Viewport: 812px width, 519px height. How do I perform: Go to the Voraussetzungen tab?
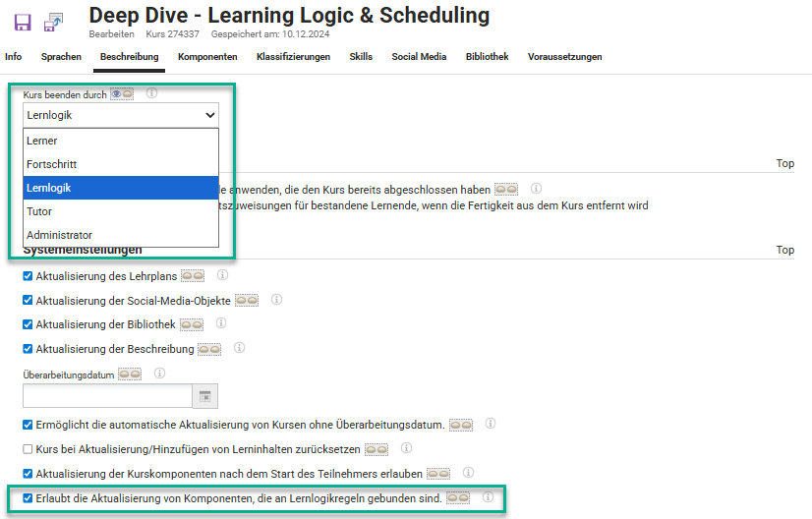click(565, 56)
